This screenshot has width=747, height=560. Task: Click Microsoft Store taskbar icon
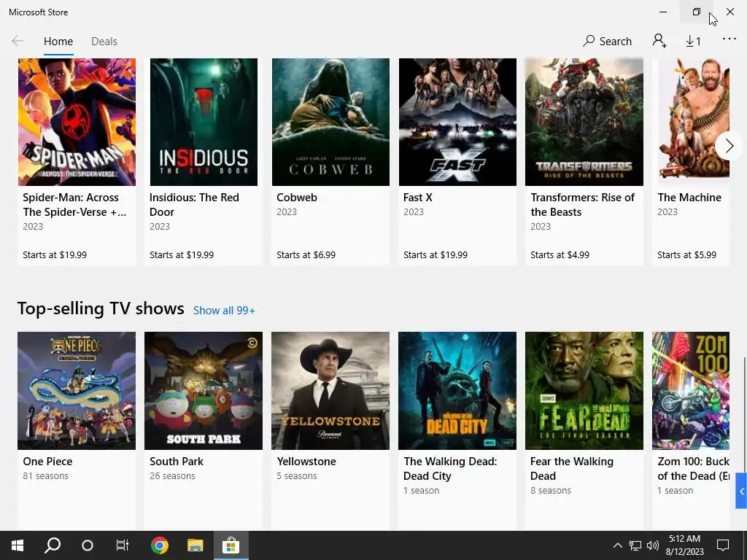click(x=231, y=545)
